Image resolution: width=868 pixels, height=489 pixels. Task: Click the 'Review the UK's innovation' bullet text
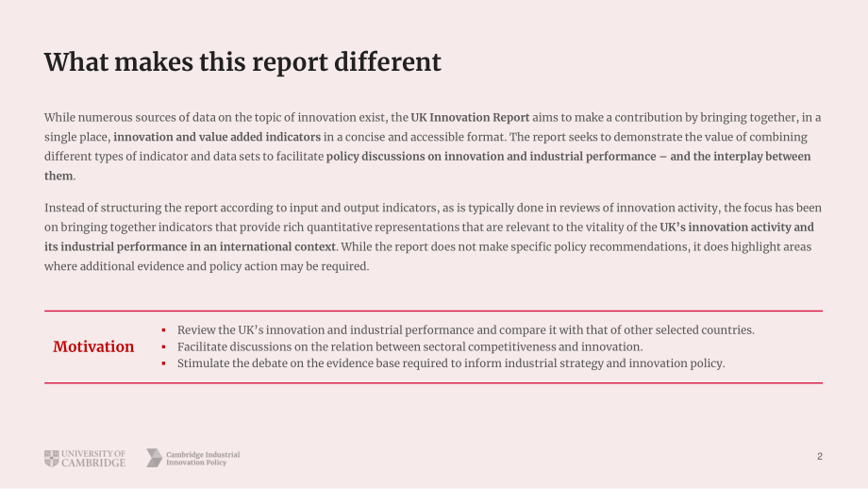point(465,330)
